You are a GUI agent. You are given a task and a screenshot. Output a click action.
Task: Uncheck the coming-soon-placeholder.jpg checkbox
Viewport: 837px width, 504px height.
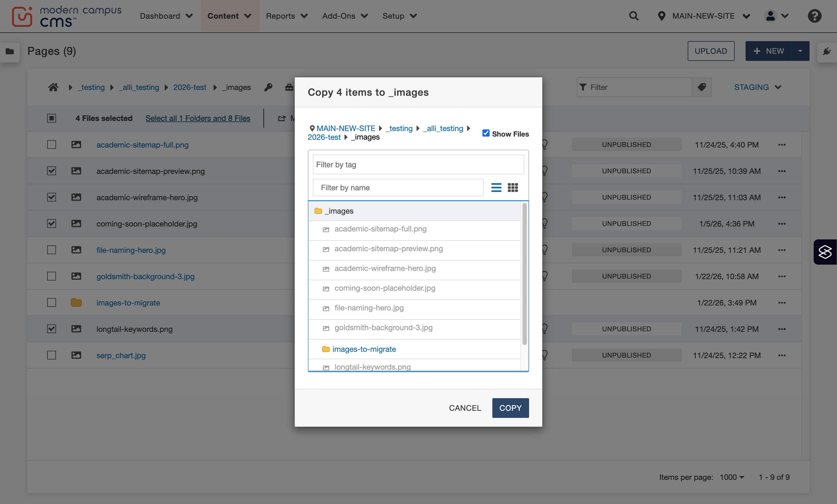tap(51, 224)
